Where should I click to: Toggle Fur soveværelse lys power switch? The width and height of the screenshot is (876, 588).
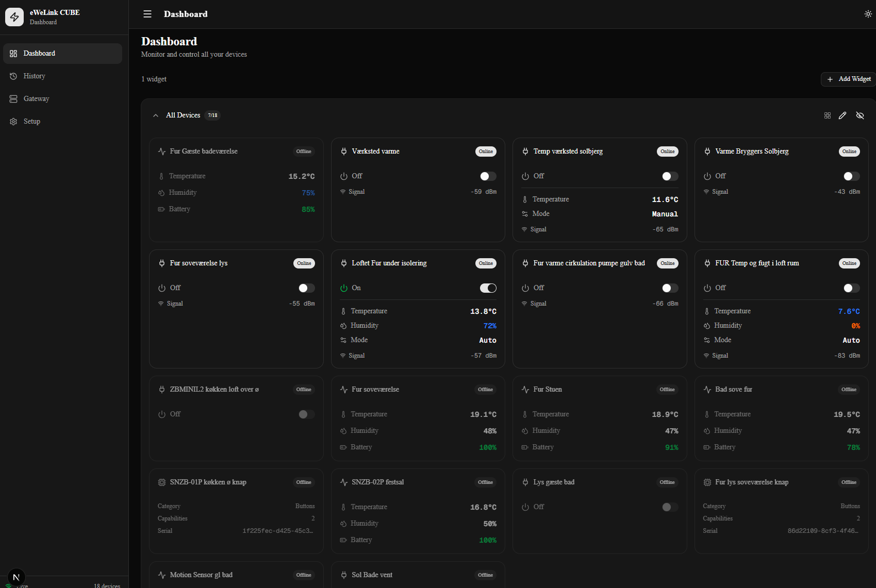(x=306, y=288)
